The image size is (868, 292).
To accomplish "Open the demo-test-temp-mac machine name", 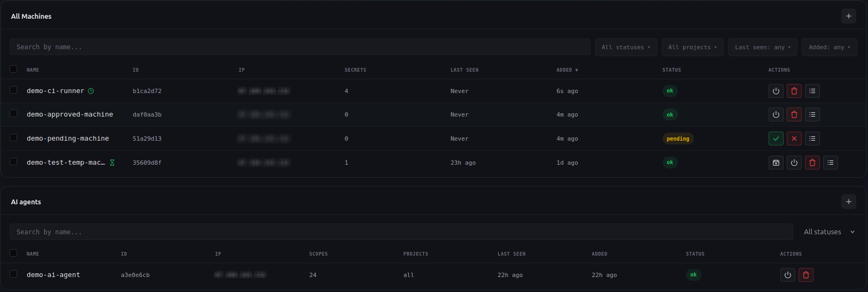I will coord(66,163).
